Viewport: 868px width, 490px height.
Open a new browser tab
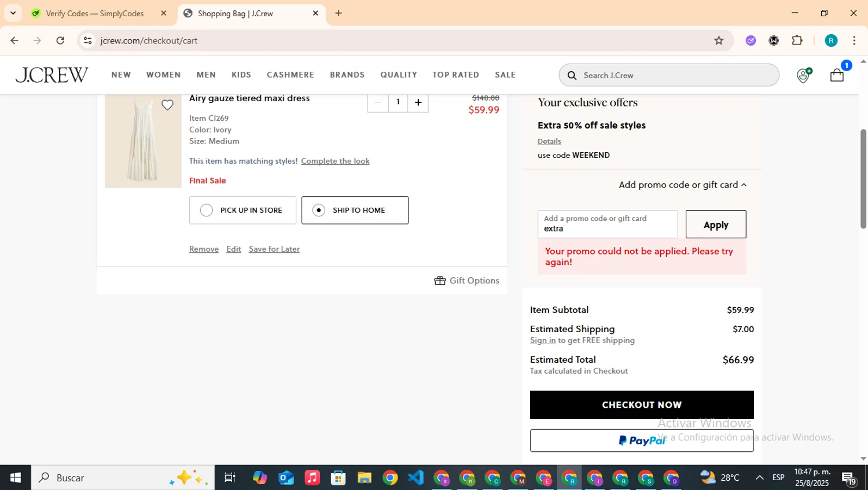pyautogui.click(x=339, y=13)
